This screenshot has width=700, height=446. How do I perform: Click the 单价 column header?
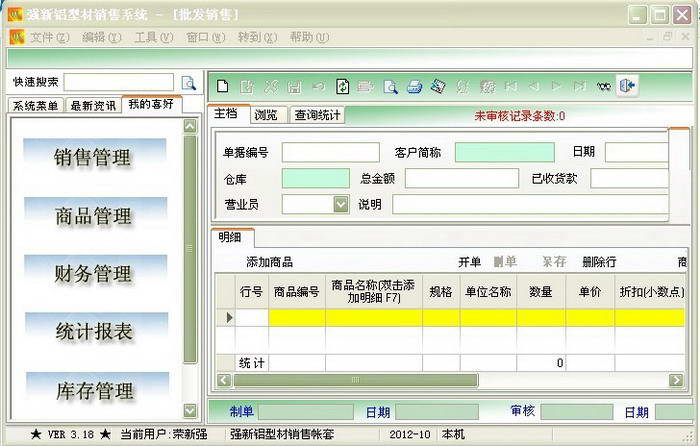(x=590, y=292)
